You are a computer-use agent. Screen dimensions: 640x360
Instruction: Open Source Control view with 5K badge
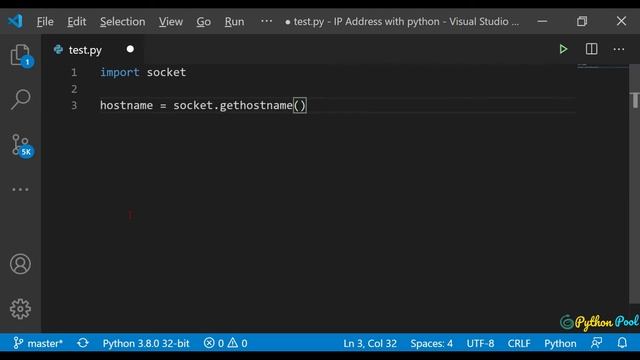point(21,146)
